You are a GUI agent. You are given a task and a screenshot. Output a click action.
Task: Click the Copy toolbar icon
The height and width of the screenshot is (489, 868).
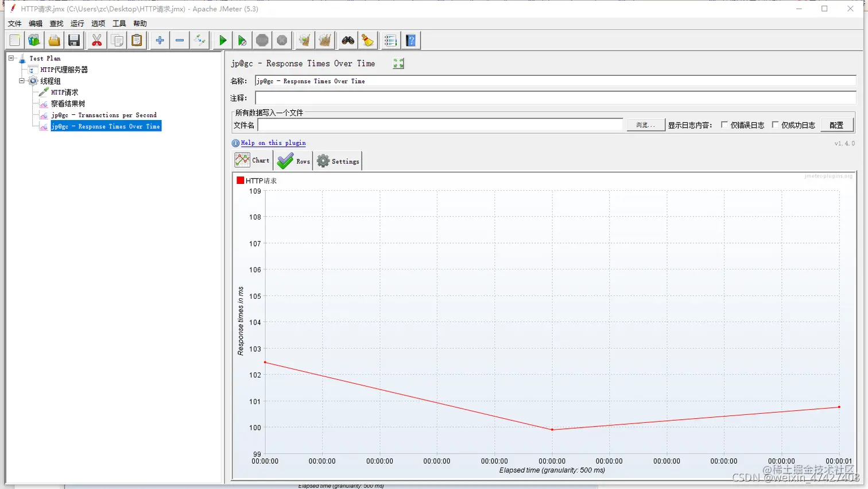117,40
